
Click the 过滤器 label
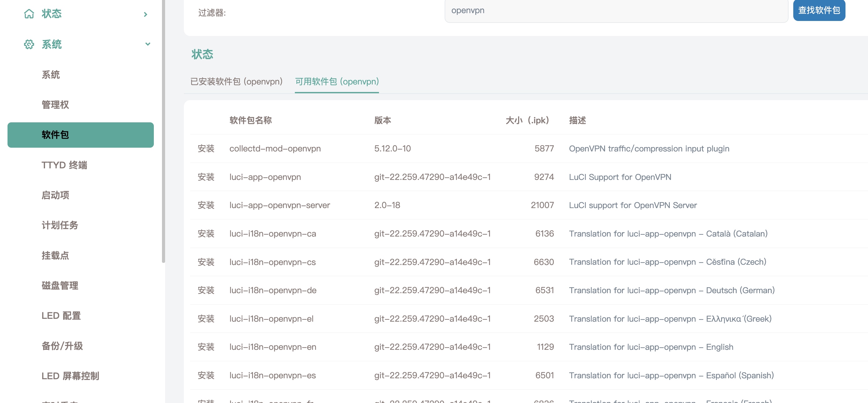point(212,13)
